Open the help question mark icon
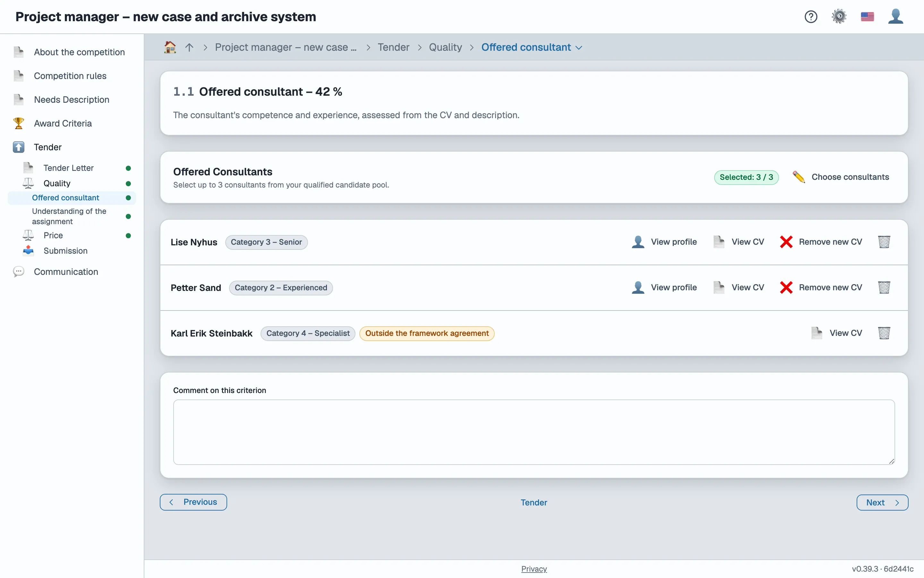 pyautogui.click(x=811, y=17)
